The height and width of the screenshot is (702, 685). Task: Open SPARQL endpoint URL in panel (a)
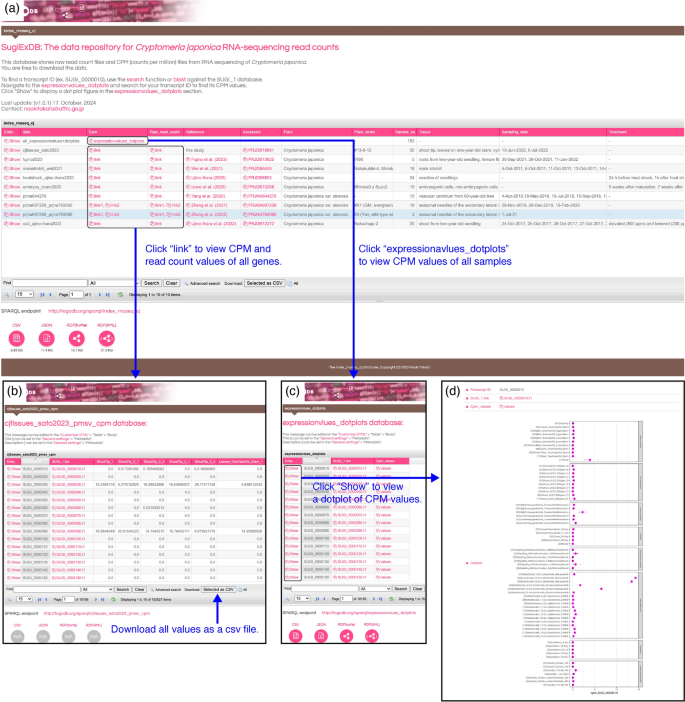[x=94, y=311]
